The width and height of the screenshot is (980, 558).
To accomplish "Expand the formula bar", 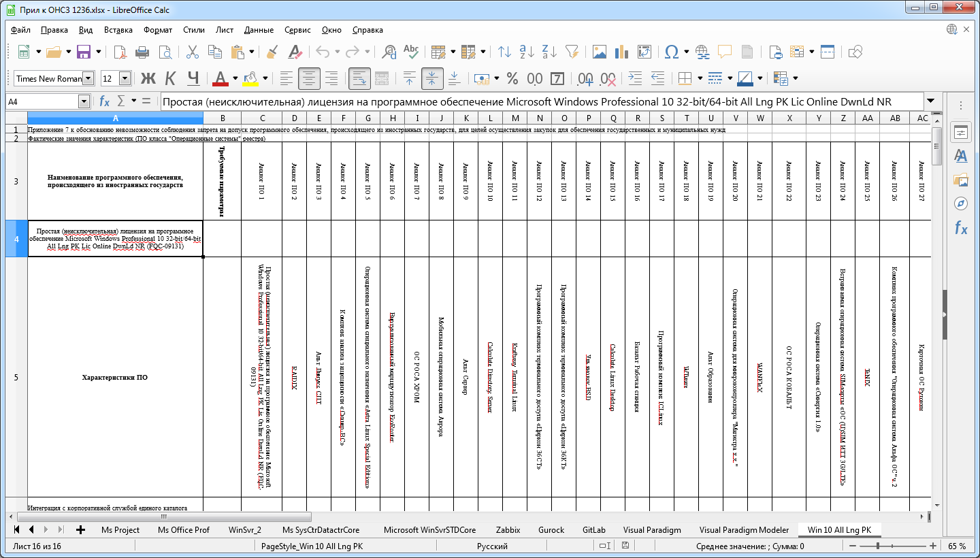I will click(x=930, y=101).
